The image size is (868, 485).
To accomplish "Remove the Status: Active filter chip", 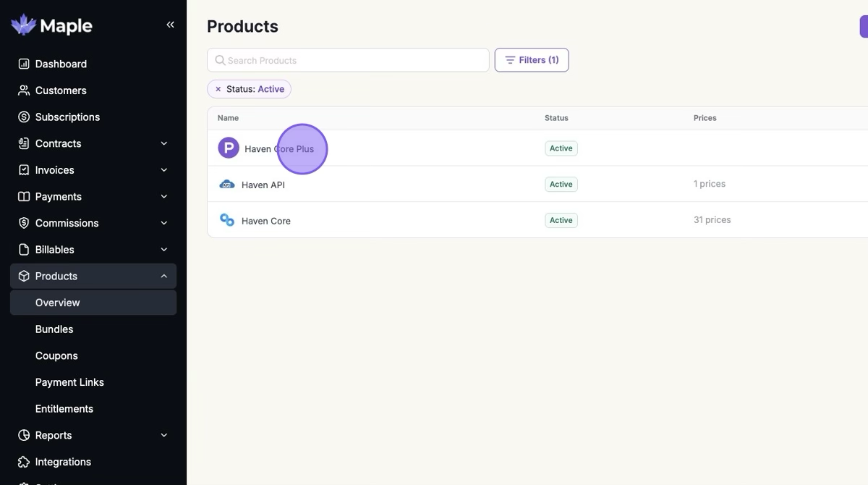I will [218, 89].
